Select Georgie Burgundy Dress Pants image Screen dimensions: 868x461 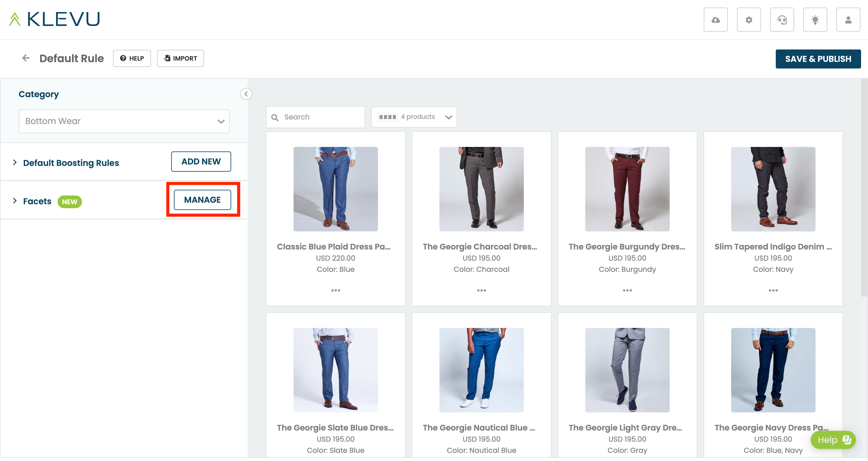[627, 189]
